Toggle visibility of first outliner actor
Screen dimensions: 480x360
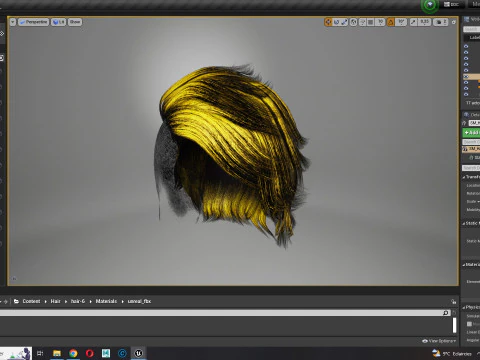(x=466, y=46)
